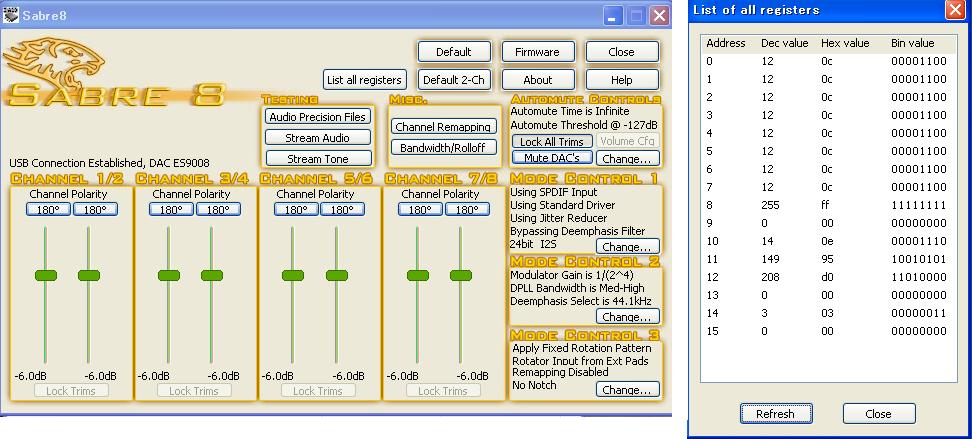Toggle Channel 1/2 right 180° polarity
The image size is (972, 439).
point(95,210)
